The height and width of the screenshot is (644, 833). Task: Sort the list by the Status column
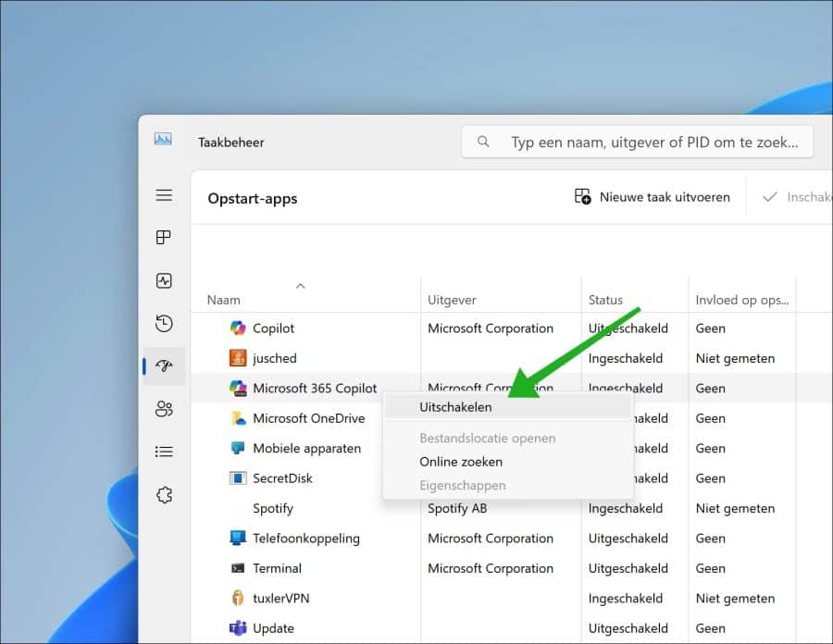tap(605, 300)
